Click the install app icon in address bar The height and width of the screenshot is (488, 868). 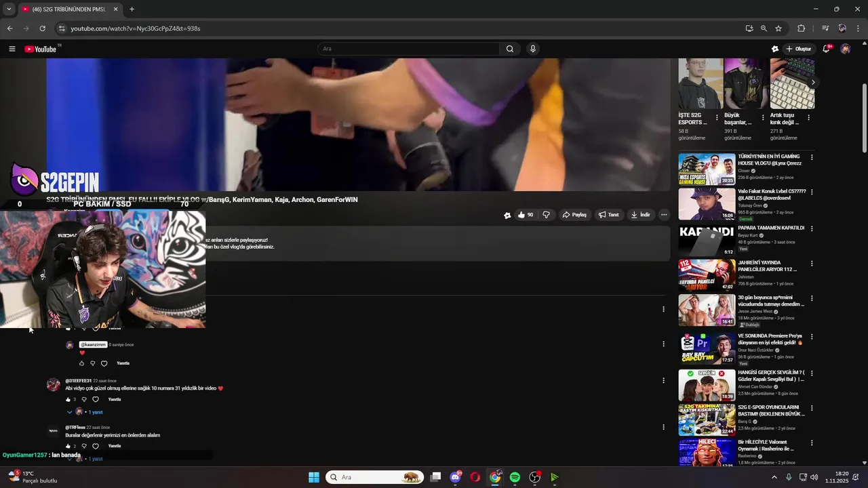pos(749,28)
